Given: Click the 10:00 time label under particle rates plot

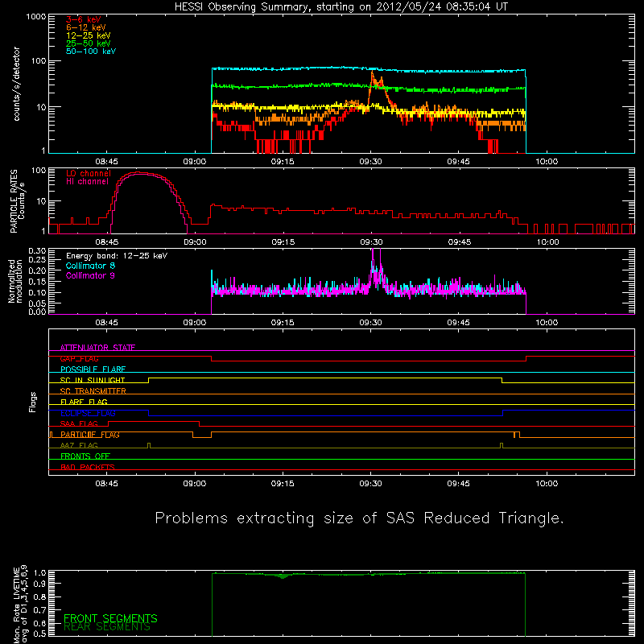Looking at the screenshot, I should 547,242.
